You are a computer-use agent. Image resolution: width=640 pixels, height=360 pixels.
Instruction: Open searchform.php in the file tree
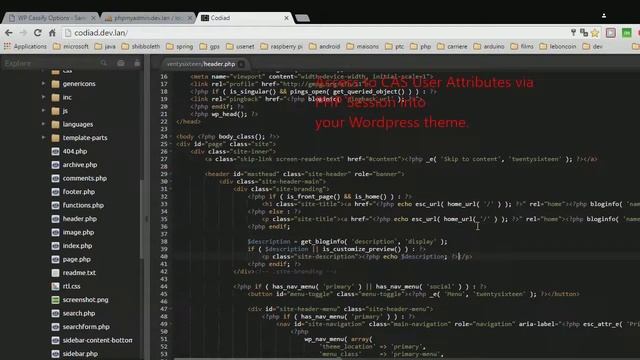[86, 327]
